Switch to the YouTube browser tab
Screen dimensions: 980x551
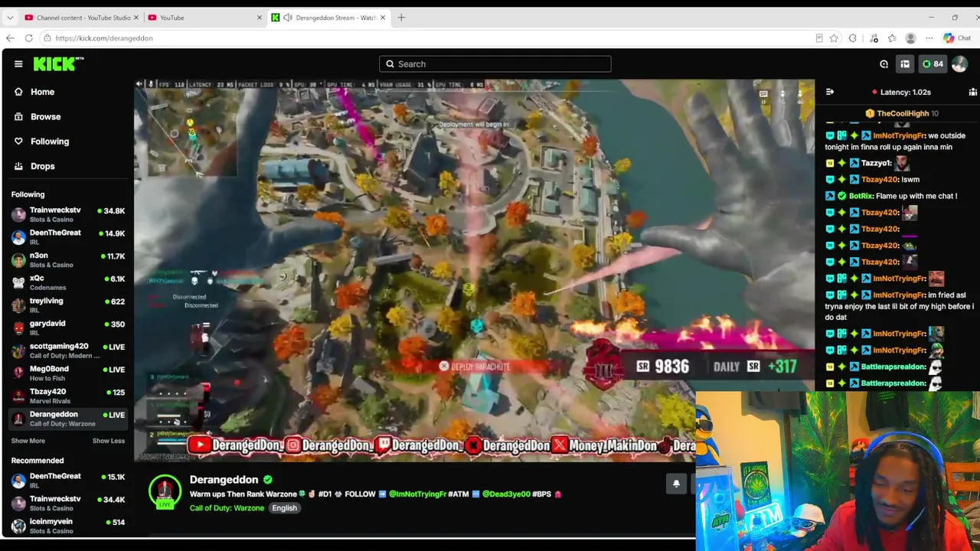tap(204, 18)
